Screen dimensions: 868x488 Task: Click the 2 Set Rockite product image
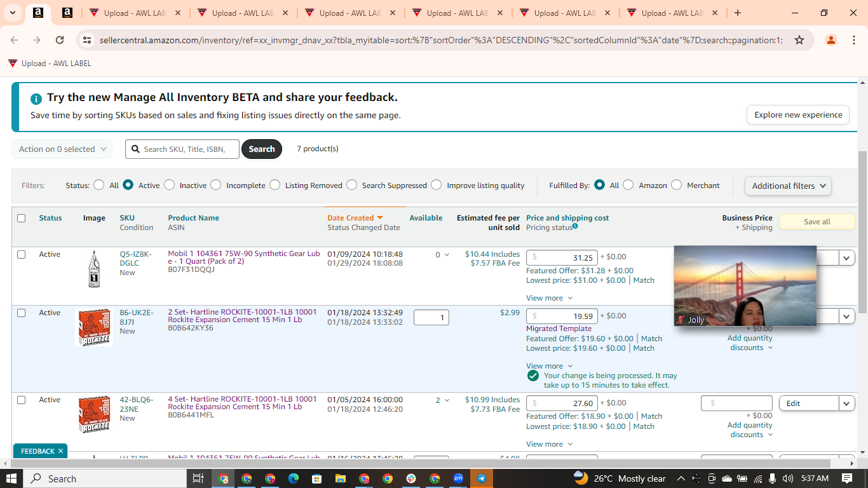pyautogui.click(x=94, y=327)
